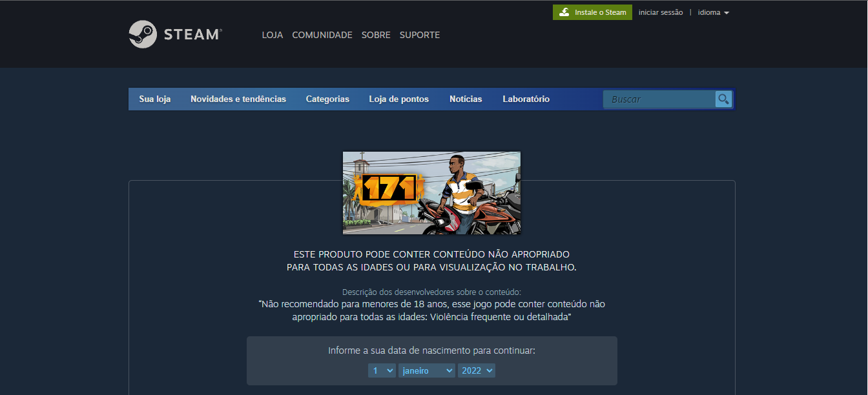The width and height of the screenshot is (868, 395).
Task: Focus the Buscar search field
Action: point(659,99)
